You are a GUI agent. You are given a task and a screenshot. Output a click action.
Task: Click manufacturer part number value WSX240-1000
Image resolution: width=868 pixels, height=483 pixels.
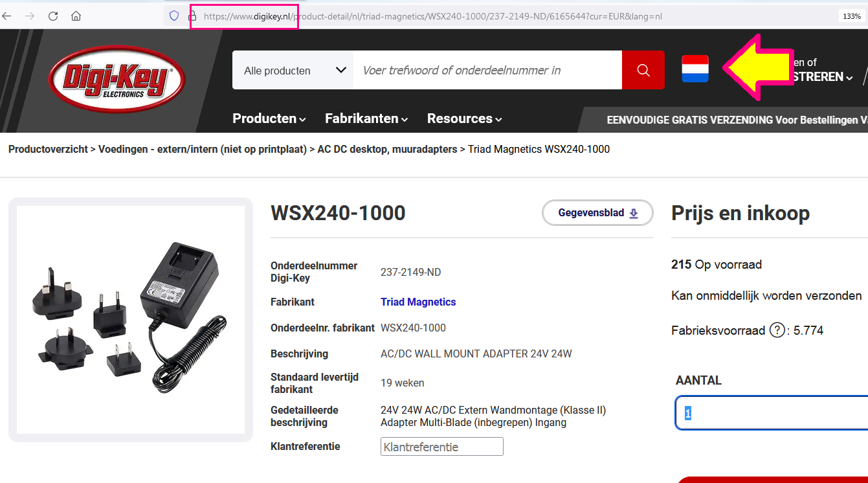[413, 328]
